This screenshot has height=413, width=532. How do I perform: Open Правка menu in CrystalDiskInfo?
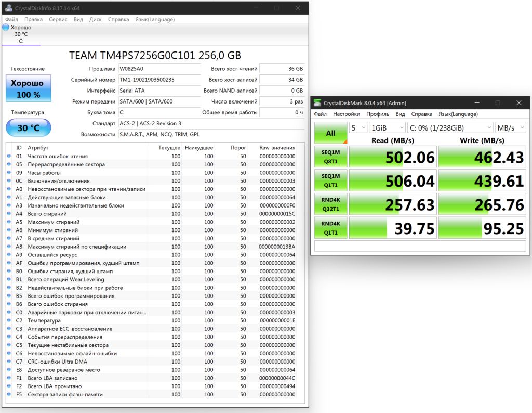pos(33,19)
